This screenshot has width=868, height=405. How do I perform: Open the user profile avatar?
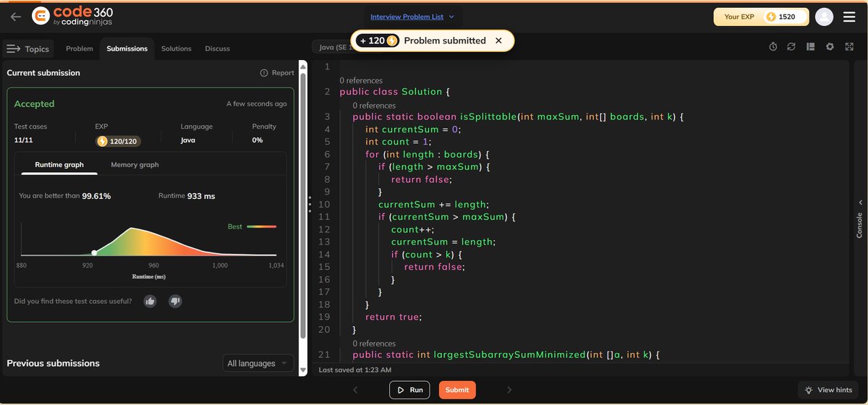pos(824,17)
